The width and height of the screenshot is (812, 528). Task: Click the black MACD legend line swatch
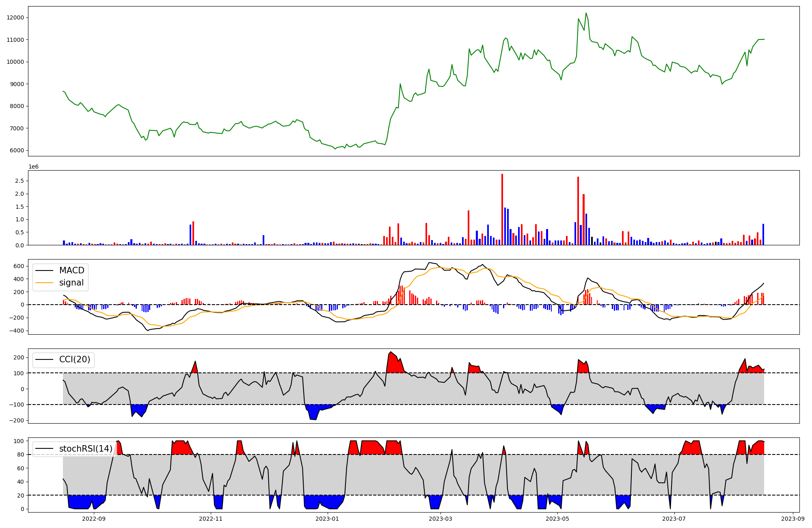pyautogui.click(x=44, y=270)
